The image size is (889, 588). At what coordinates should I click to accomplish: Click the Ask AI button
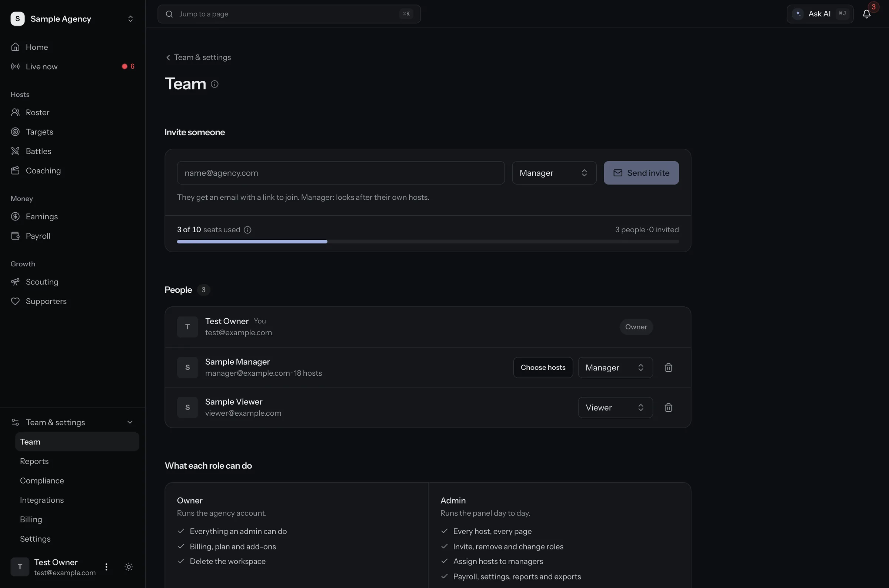click(820, 14)
